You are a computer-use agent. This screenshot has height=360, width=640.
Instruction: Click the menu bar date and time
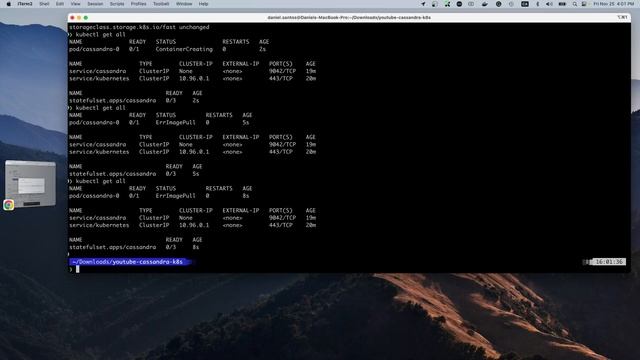coord(614,4)
